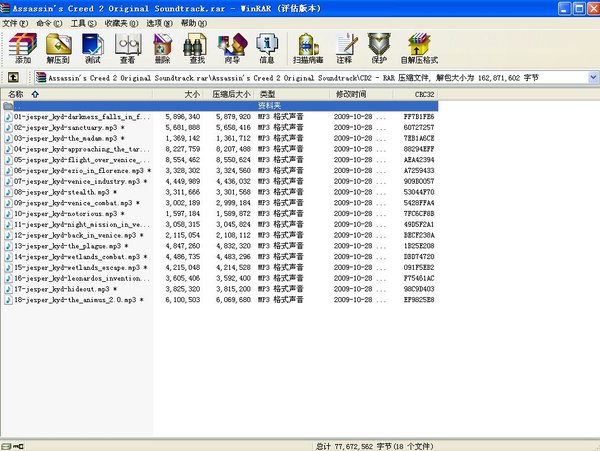
Task: Sort by Modified (修改时间) column header
Action: tap(361, 94)
